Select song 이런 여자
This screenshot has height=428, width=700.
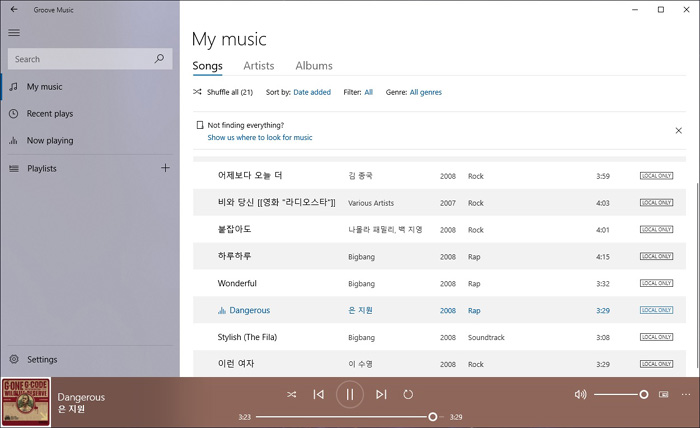pyautogui.click(x=439, y=364)
